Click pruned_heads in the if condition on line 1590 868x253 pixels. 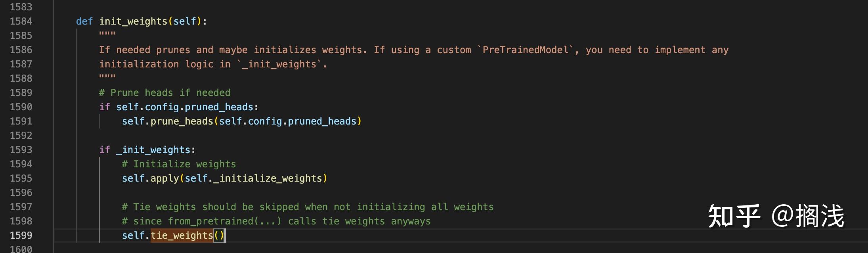tap(219, 107)
